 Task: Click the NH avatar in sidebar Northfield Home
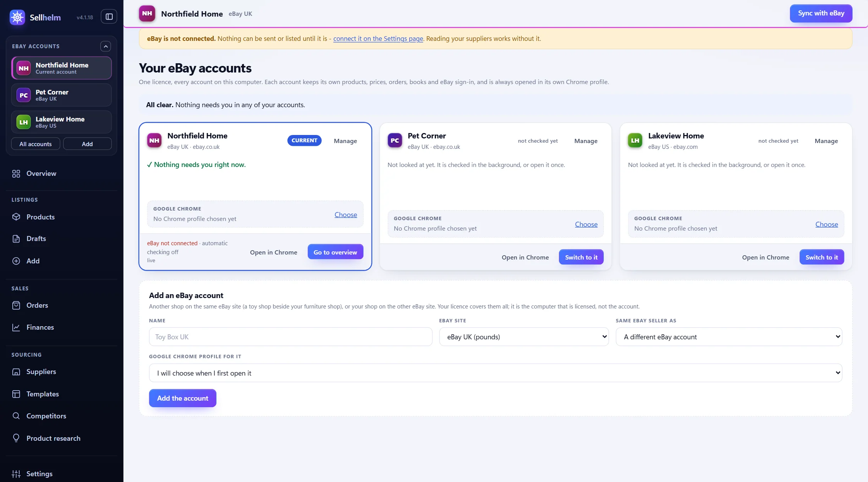point(24,68)
